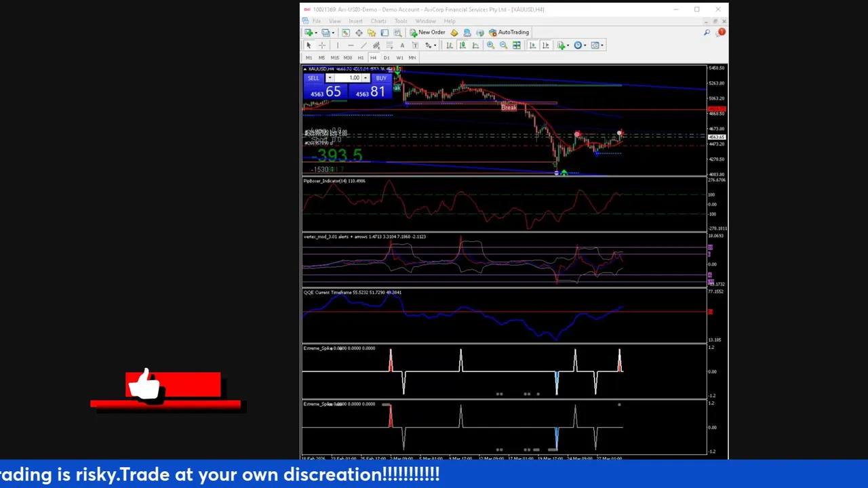
Task: Open the Insert menu
Action: 355,21
